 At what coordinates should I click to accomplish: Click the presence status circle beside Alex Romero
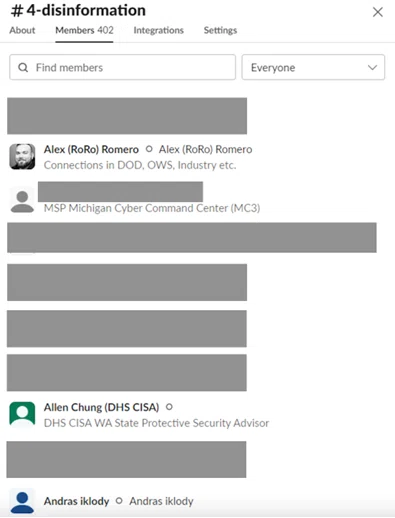tap(149, 149)
